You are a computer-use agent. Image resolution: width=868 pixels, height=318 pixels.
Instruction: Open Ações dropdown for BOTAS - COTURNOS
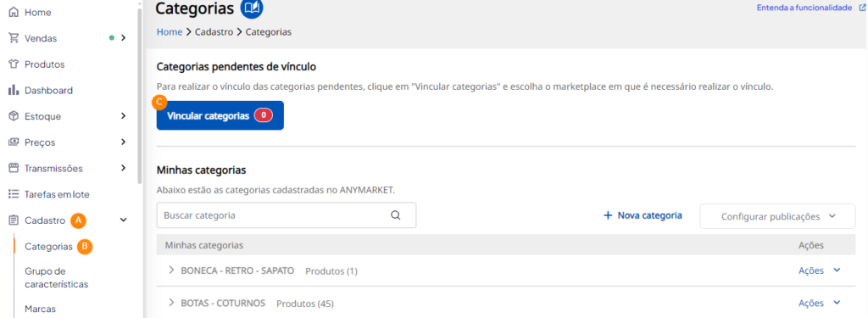coord(820,304)
